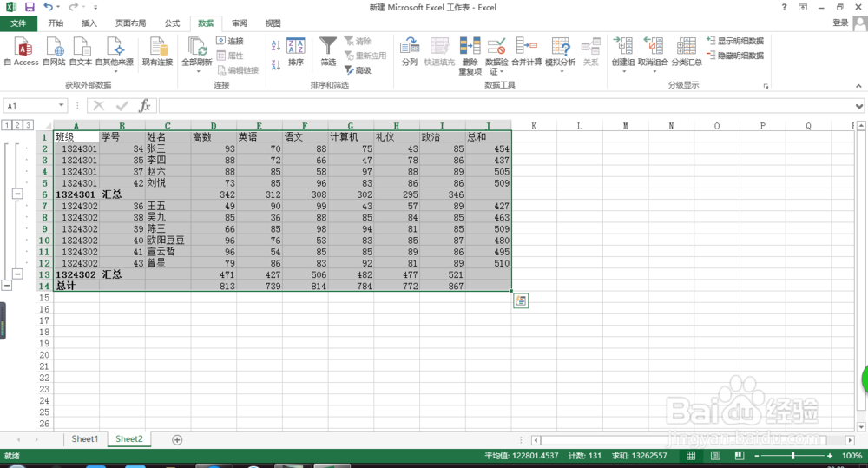Image resolution: width=868 pixels, height=468 pixels.
Task: Click the 100% zoom level
Action: coord(852,456)
